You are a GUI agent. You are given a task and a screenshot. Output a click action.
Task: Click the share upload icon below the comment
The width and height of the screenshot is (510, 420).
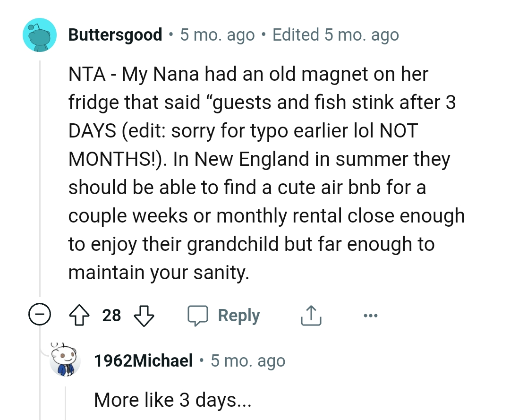click(x=311, y=315)
